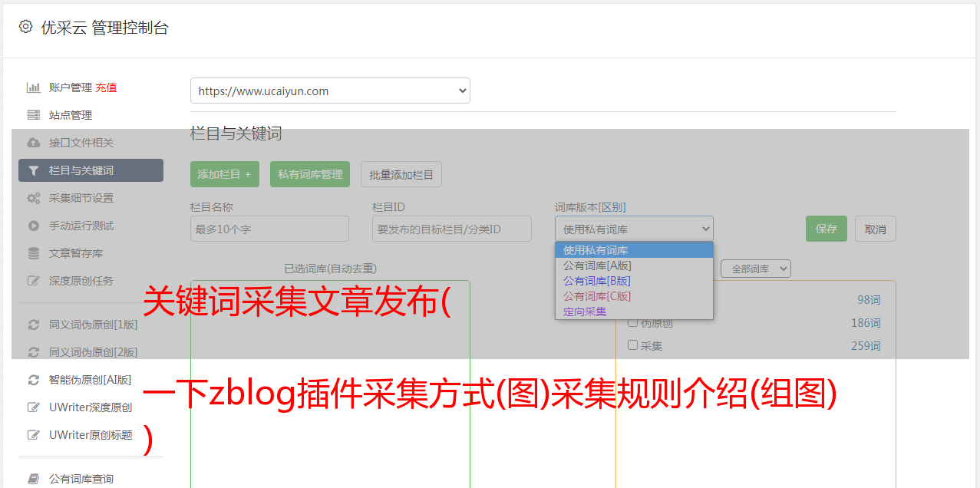The image size is (980, 488).
Task: Open the 词库版本 dropdown showing 使用私有词库
Action: pyautogui.click(x=634, y=229)
